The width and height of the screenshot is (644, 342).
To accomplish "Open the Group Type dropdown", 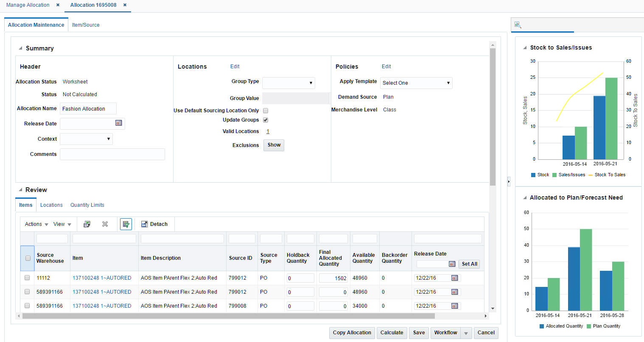I will (x=311, y=83).
